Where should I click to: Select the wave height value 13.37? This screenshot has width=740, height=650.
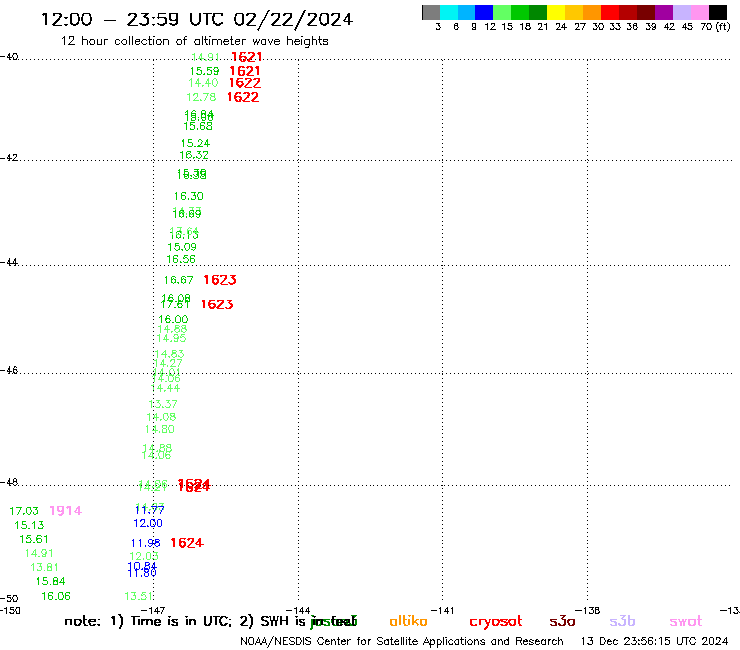(x=163, y=405)
